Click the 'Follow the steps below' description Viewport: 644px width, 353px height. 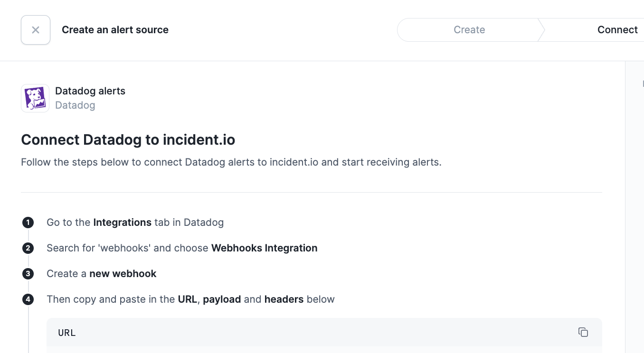(x=231, y=162)
